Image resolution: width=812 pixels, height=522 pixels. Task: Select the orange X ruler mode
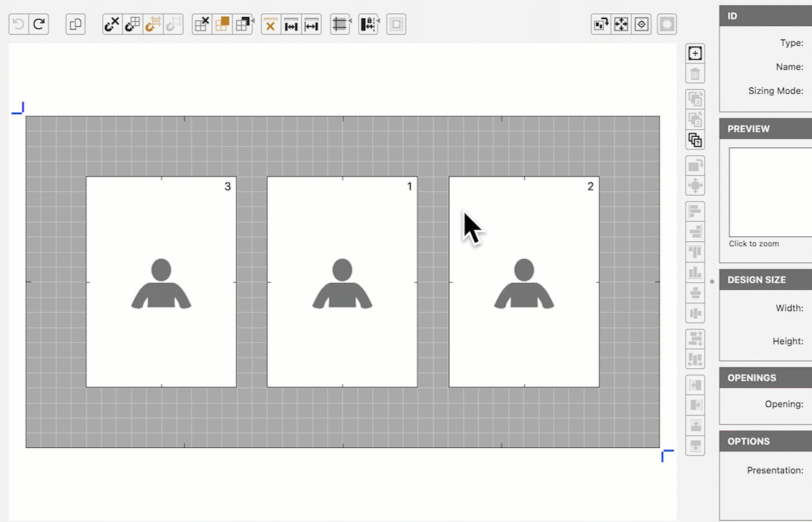(x=271, y=25)
